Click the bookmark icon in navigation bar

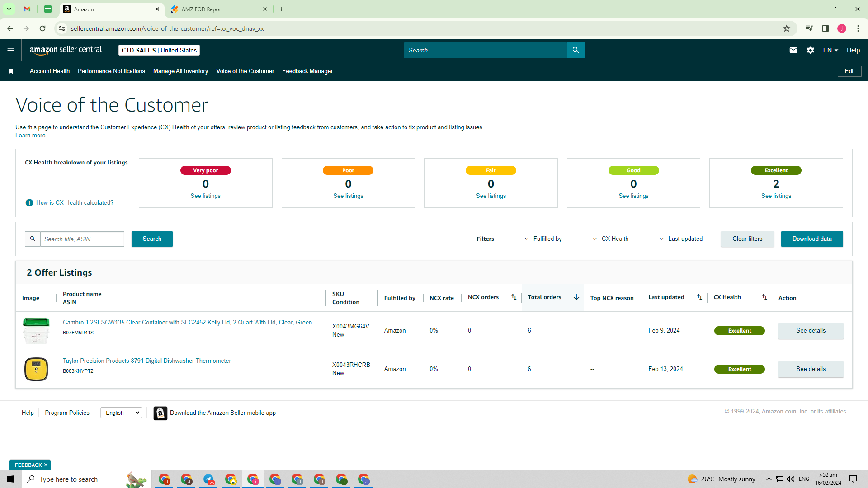click(x=11, y=71)
